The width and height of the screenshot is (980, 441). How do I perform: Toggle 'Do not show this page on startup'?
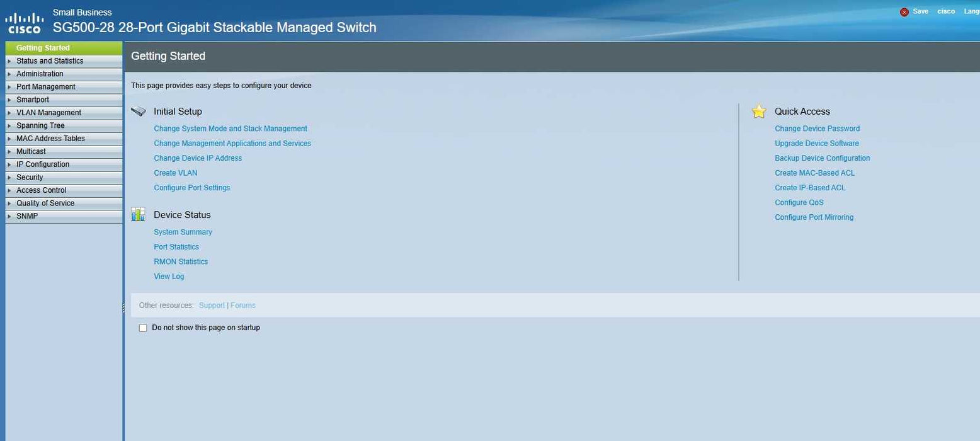pos(143,328)
